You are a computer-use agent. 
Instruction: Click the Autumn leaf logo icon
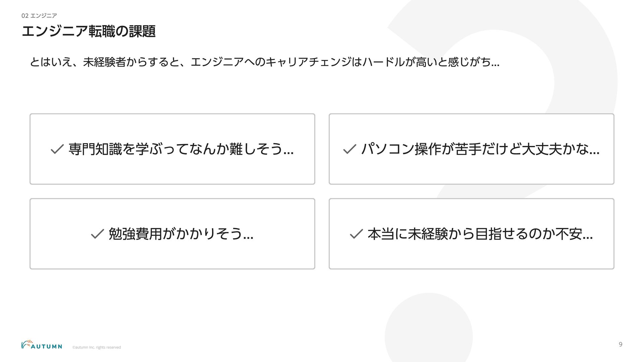pyautogui.click(x=27, y=344)
